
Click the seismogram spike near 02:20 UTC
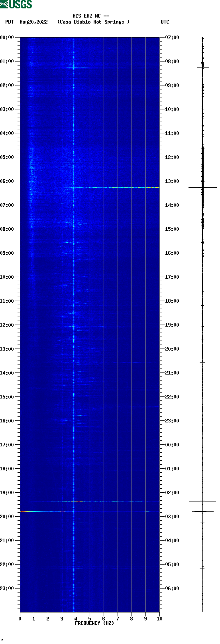[x=202, y=501]
